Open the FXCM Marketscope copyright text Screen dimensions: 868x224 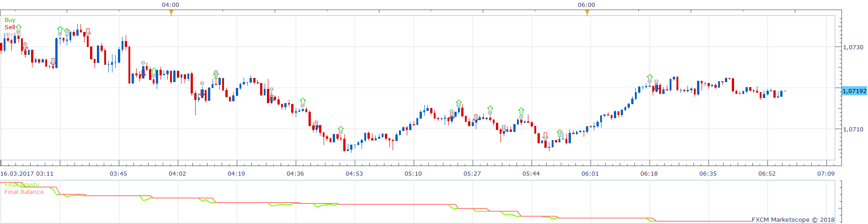pos(793,220)
